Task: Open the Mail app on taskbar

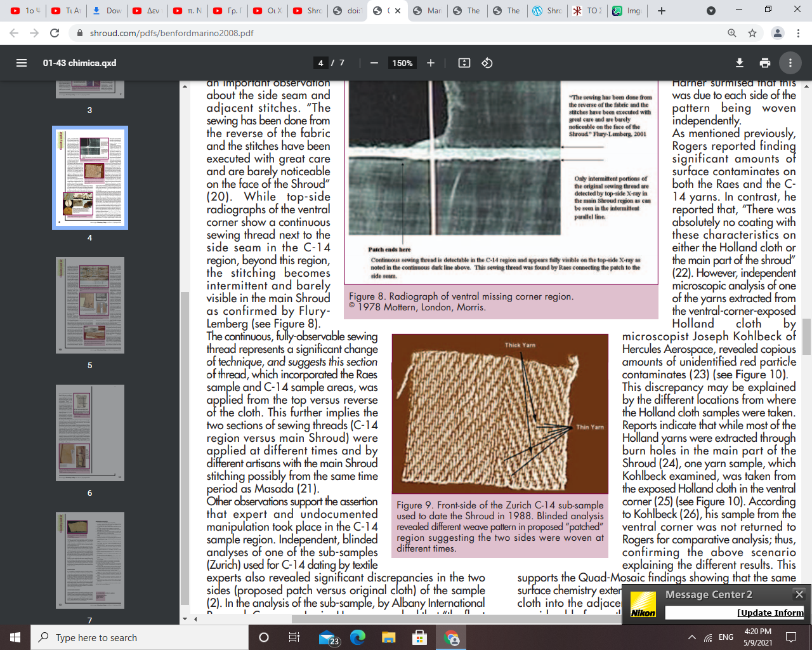Action: click(329, 637)
